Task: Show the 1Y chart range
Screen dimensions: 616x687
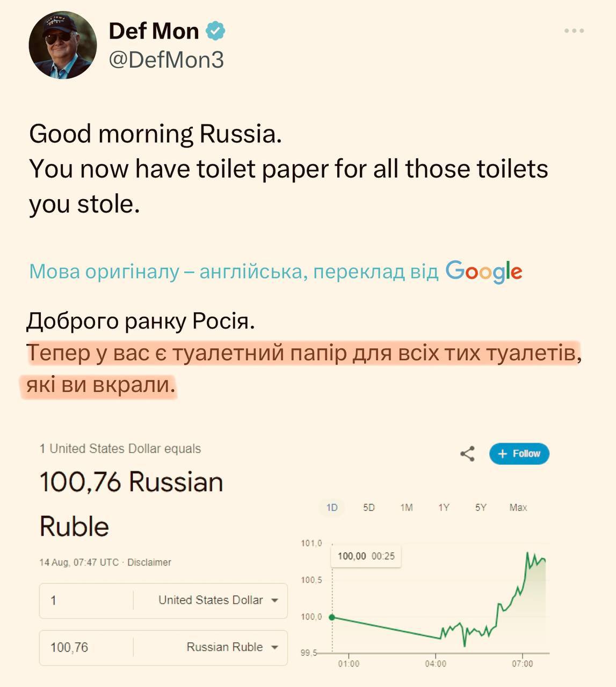Action: (x=444, y=507)
